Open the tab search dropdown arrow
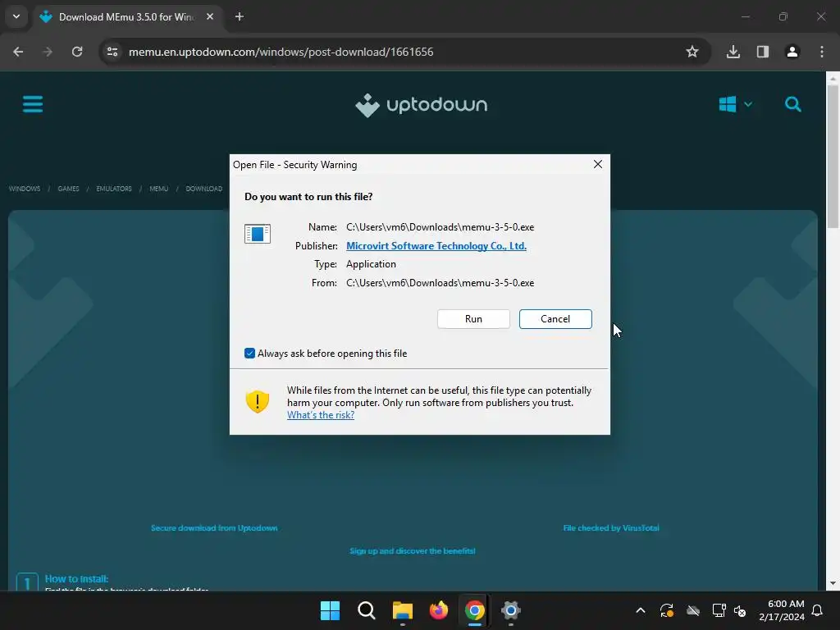Viewport: 840px width, 630px height. (16, 16)
